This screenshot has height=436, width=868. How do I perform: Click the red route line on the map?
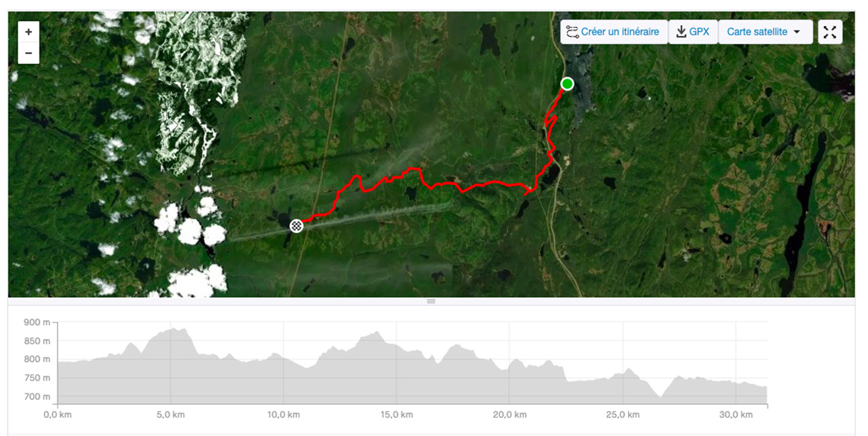[x=488, y=184]
